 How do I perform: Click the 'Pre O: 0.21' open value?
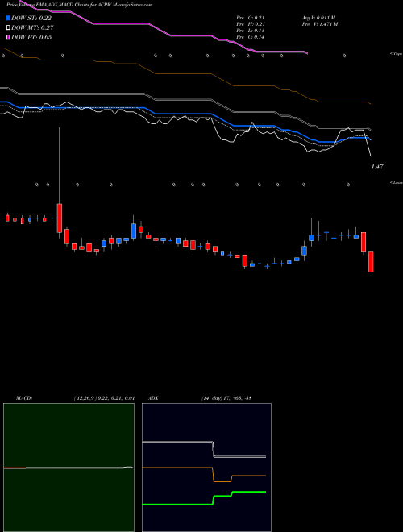pyautogui.click(x=251, y=18)
